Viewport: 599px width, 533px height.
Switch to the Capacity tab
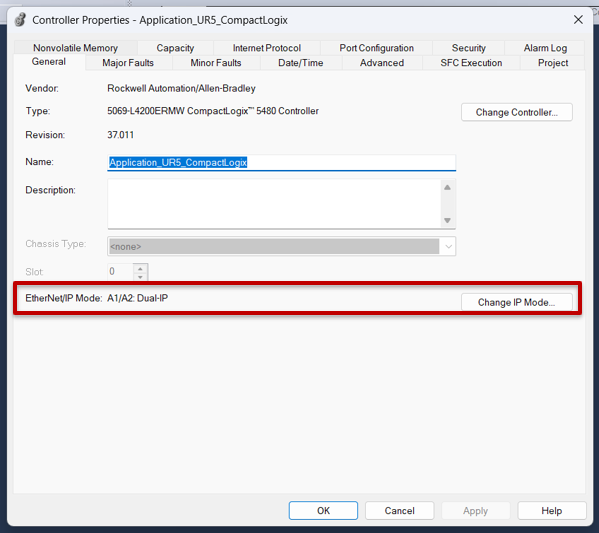(175, 48)
